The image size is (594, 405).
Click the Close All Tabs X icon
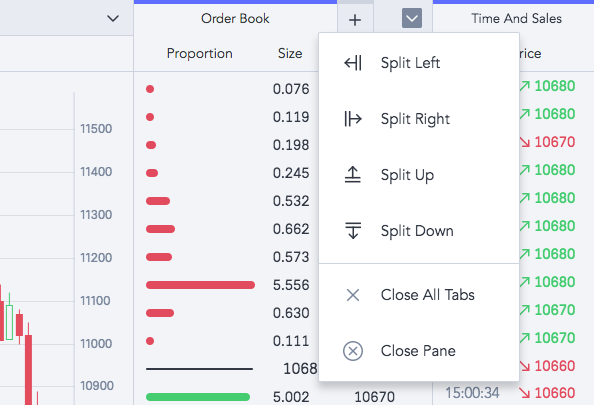pyautogui.click(x=353, y=295)
